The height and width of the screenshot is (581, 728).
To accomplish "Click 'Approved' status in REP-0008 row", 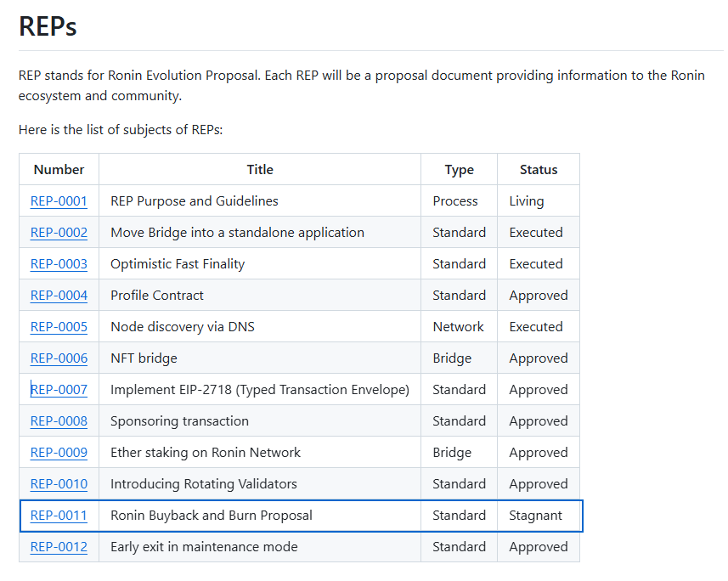I will pyautogui.click(x=538, y=421).
